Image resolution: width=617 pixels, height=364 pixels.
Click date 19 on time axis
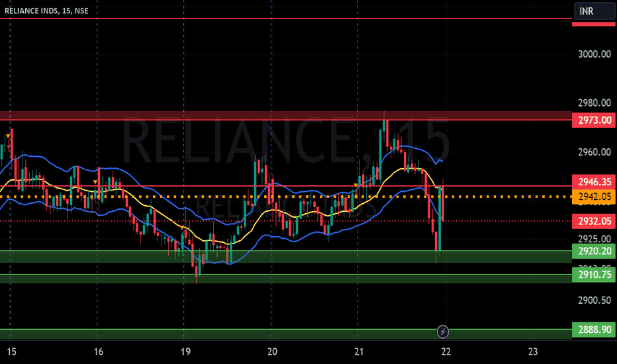click(x=185, y=351)
